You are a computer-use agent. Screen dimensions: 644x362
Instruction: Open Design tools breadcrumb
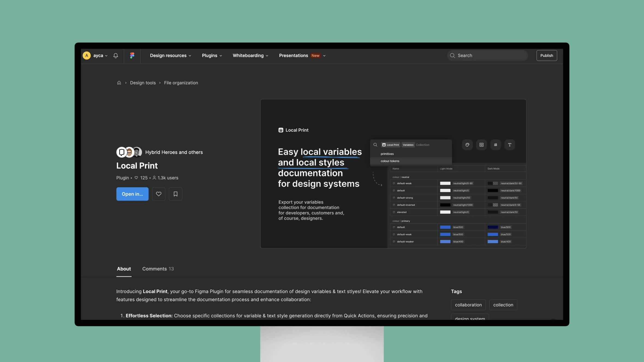(143, 83)
